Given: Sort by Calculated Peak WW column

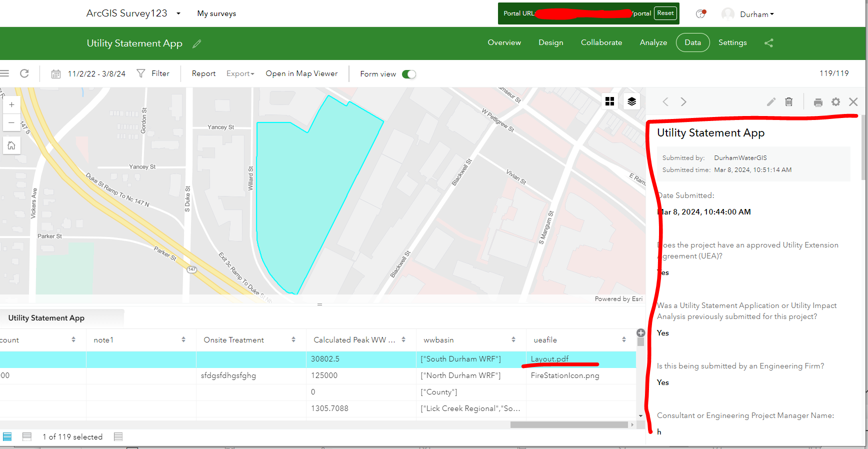Looking at the screenshot, I should [x=403, y=339].
